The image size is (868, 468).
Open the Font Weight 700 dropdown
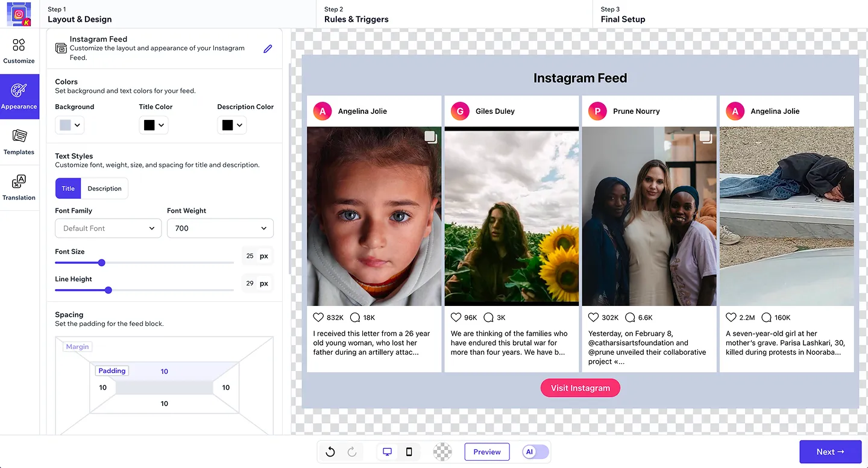(220, 228)
